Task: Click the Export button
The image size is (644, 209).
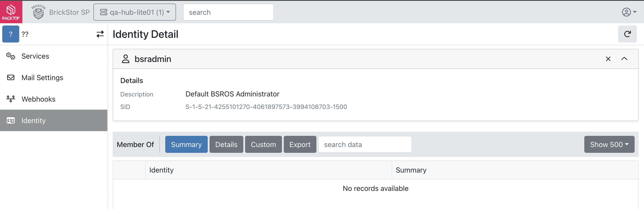Action: click(300, 144)
